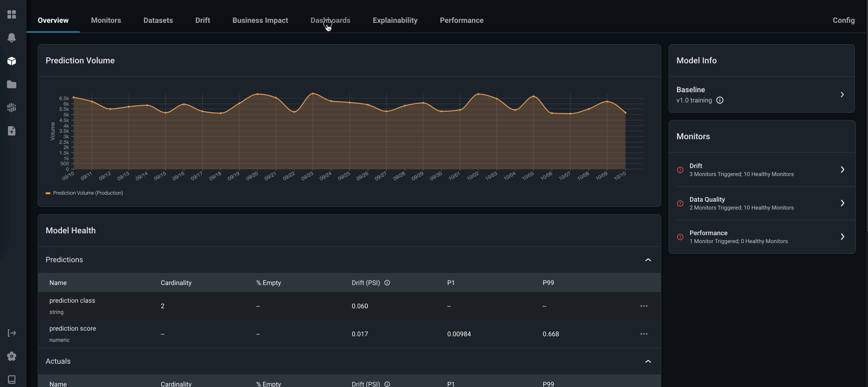Switch to the Business Impact tab

click(x=260, y=20)
